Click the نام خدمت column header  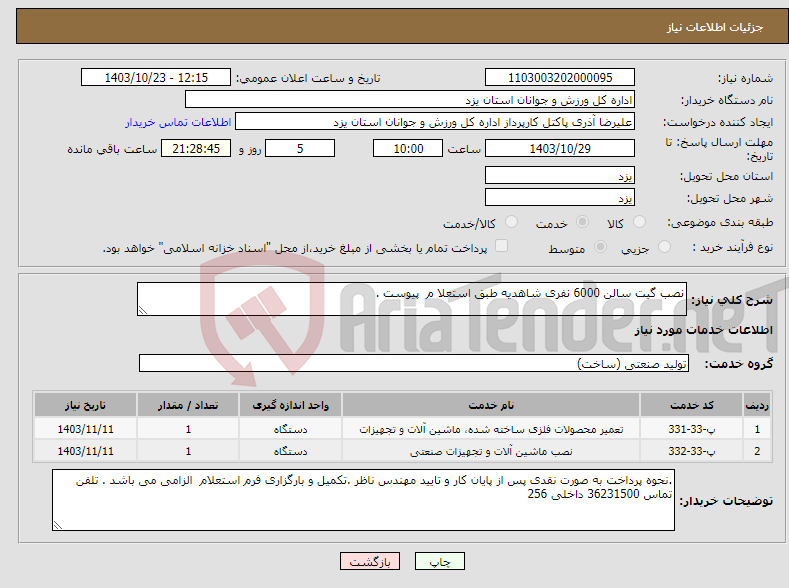pyautogui.click(x=491, y=405)
